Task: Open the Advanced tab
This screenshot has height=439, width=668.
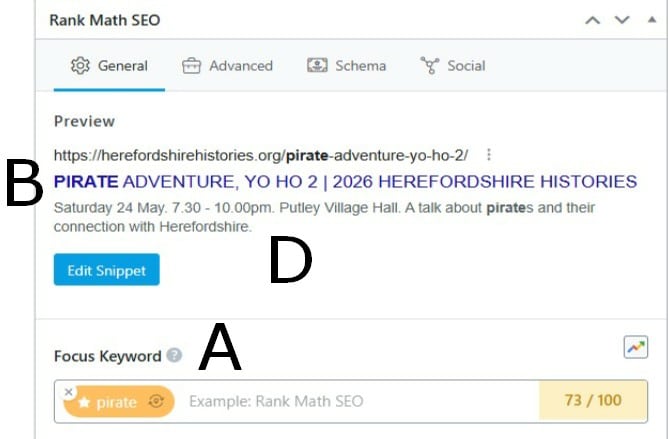Action: (227, 66)
